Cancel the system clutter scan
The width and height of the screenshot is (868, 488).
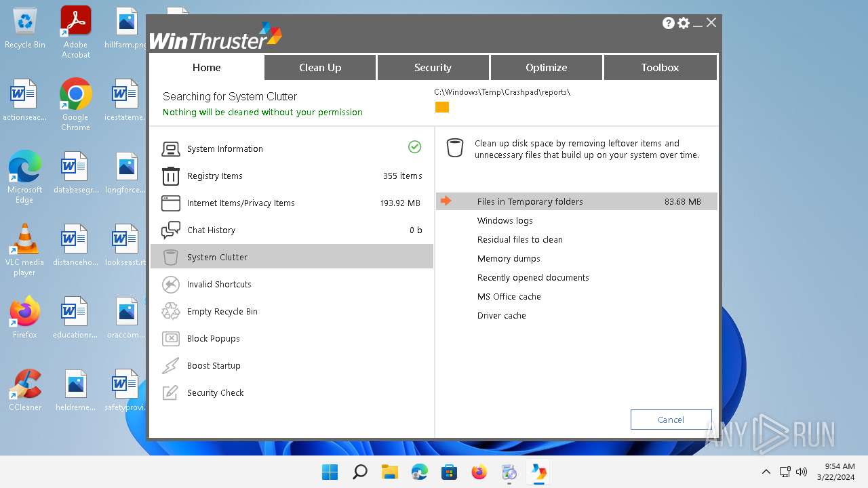671,420
